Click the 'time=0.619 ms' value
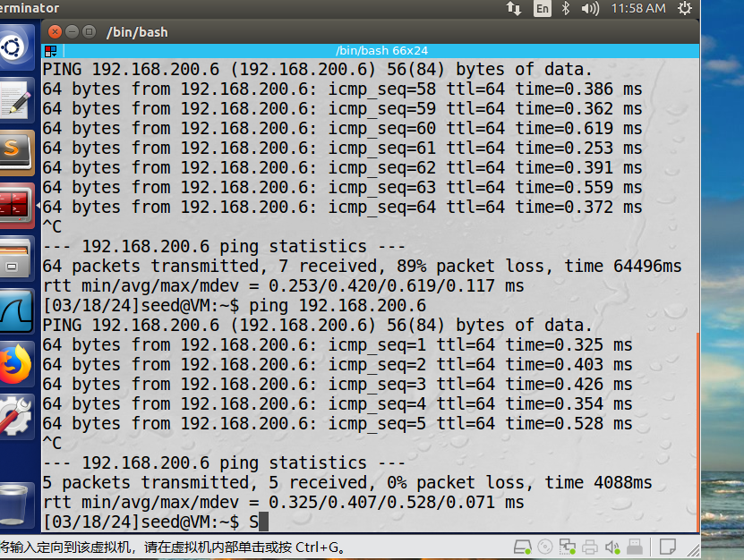The height and width of the screenshot is (560, 744). coord(579,129)
